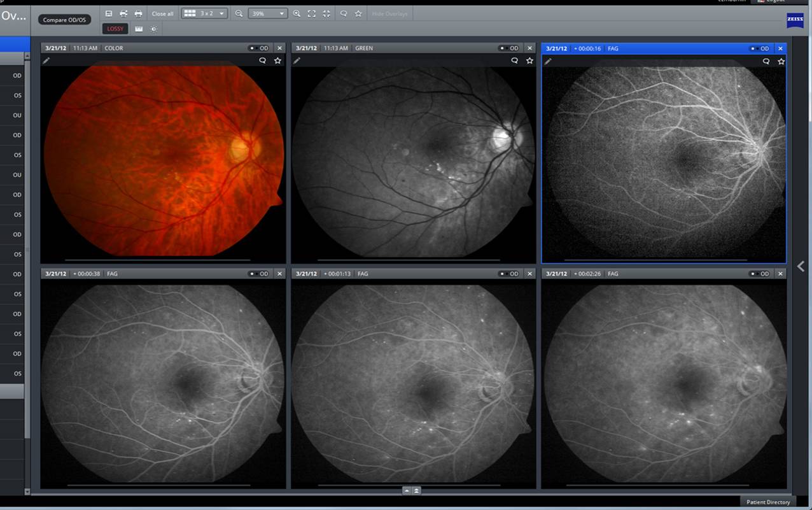Viewport: 812px width, 510px height.
Task: Click pencil annotate icon on COLOR image
Action: pos(46,60)
